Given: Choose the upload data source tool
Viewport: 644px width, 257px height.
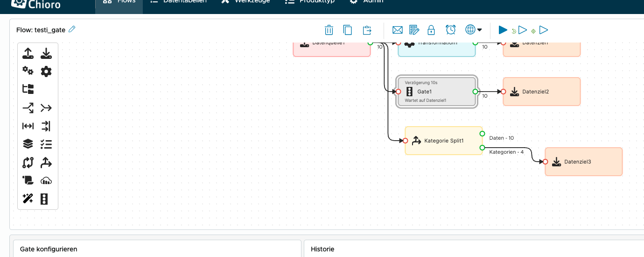Looking at the screenshot, I should [28, 53].
